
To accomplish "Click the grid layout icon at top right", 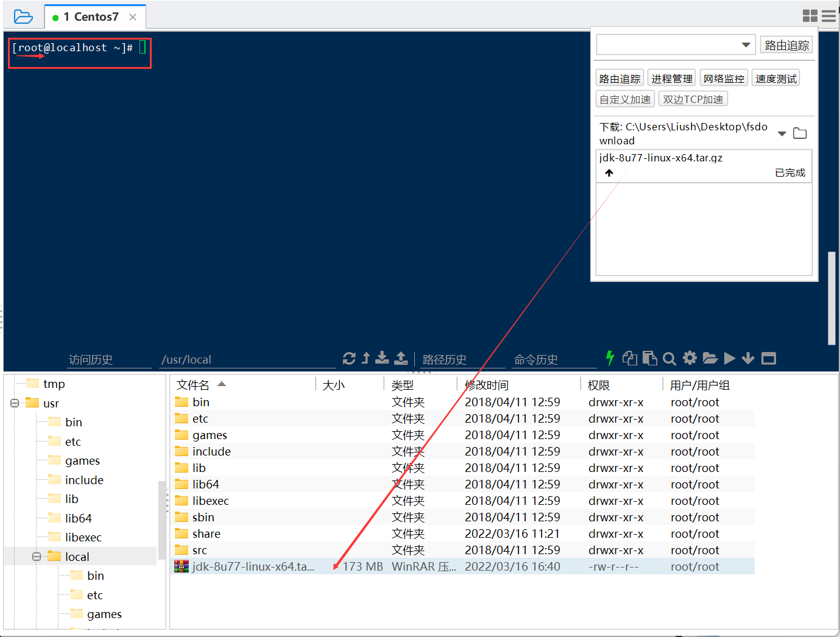I will (810, 16).
